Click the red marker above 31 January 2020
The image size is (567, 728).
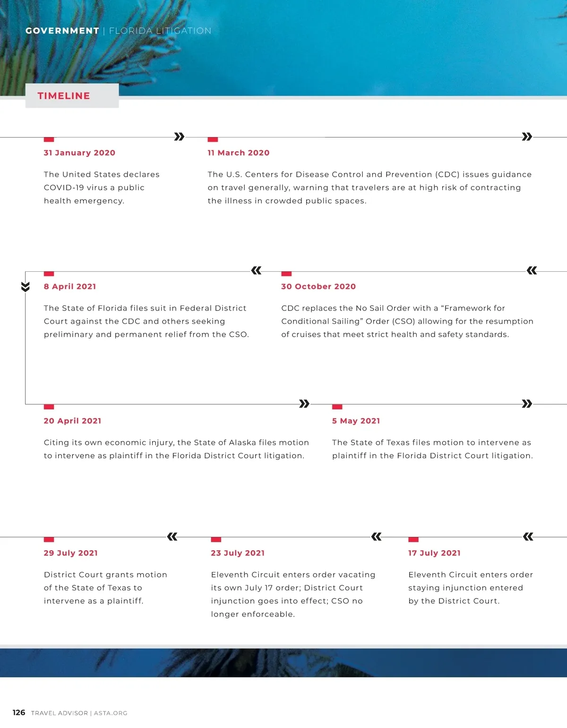point(49,140)
